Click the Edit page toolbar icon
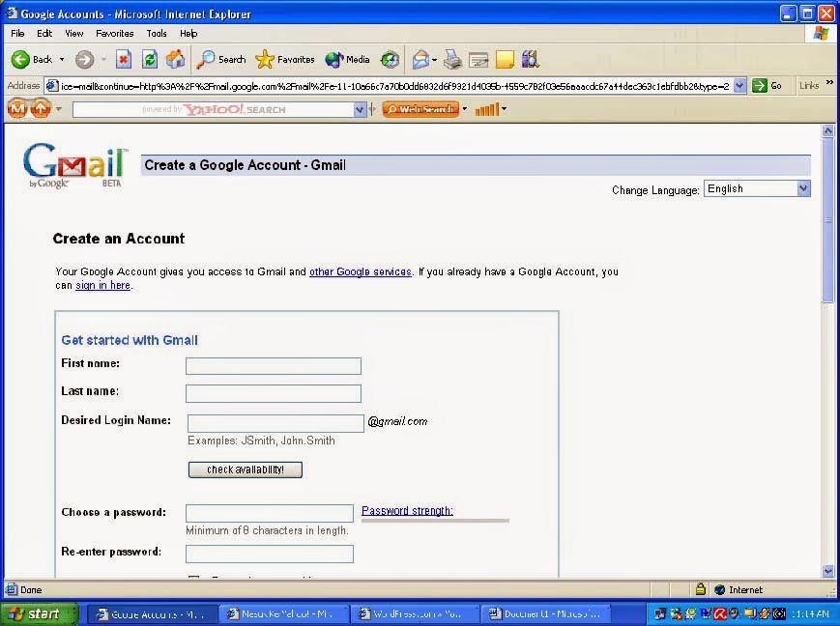840x626 pixels. 478,60
